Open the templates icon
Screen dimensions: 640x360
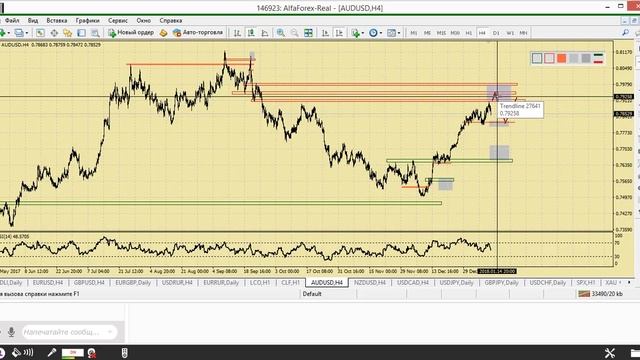click(391, 33)
